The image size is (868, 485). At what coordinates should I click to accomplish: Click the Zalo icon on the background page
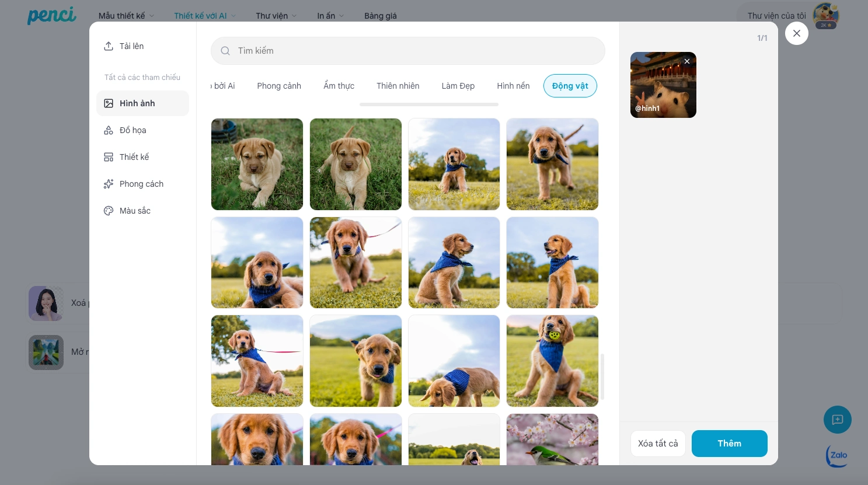tap(837, 456)
